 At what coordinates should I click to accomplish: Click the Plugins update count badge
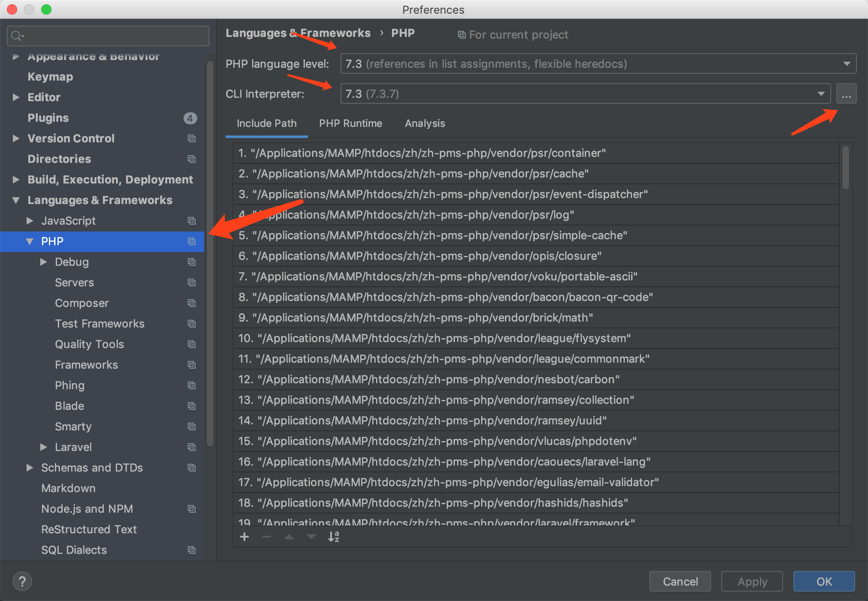(x=190, y=118)
